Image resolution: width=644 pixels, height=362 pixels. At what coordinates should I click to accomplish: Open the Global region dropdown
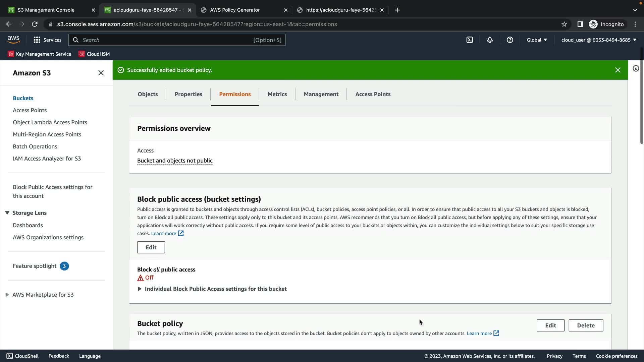537,40
